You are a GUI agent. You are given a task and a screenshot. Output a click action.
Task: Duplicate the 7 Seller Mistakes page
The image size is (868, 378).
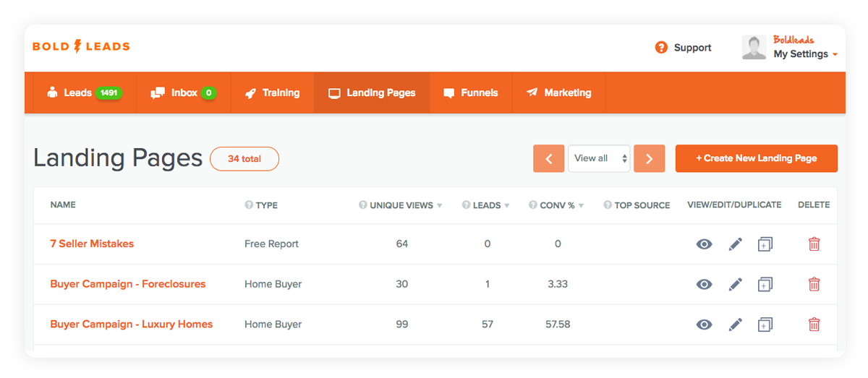pos(765,244)
